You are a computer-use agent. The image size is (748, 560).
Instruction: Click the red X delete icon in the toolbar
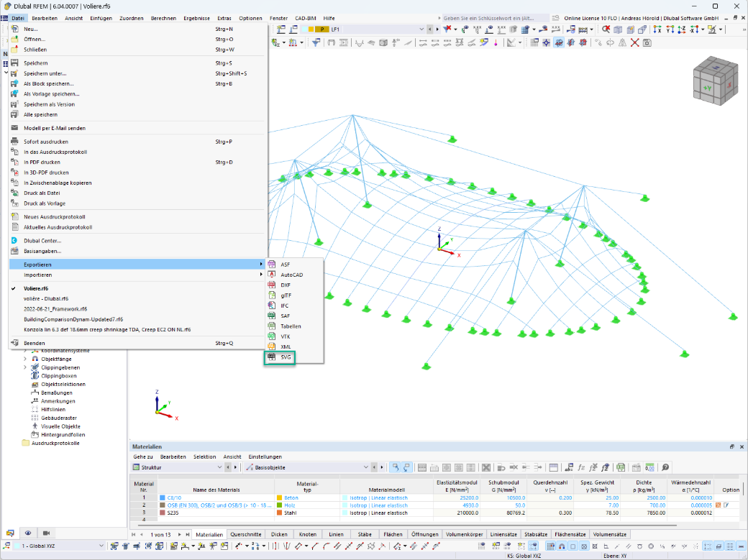pyautogui.click(x=634, y=43)
